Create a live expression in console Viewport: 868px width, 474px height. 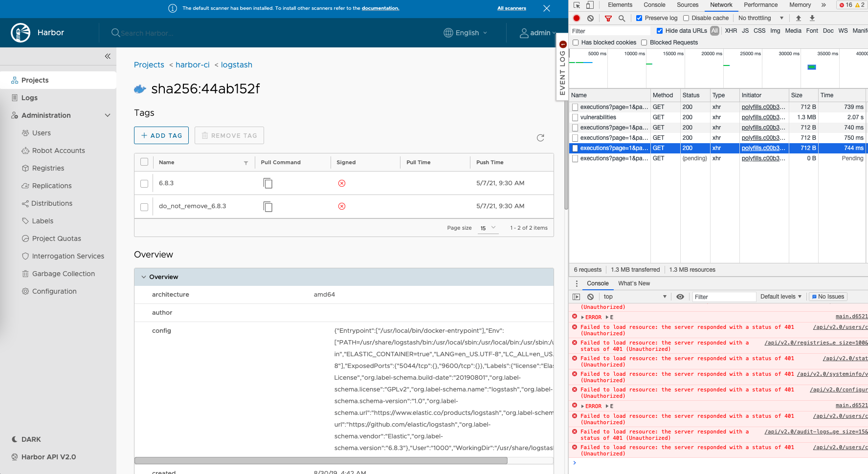680,296
